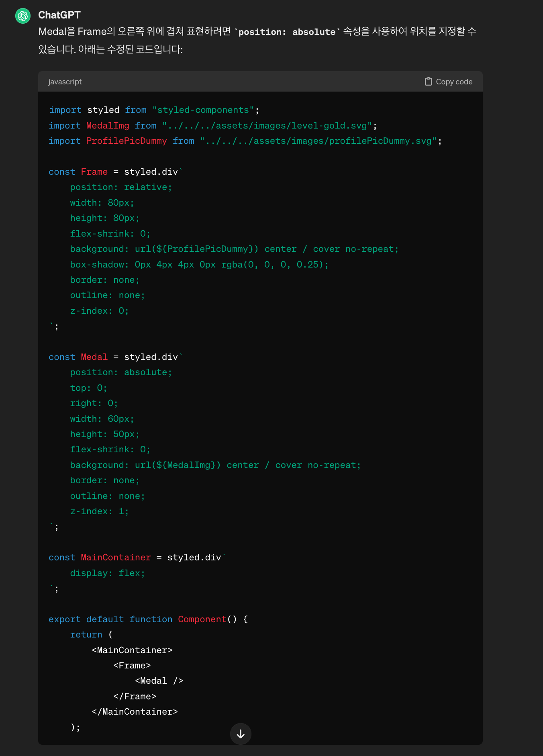Screen dimensions: 543x756
Task: Click the '<Frame>' opening tag
Action: tap(132, 666)
